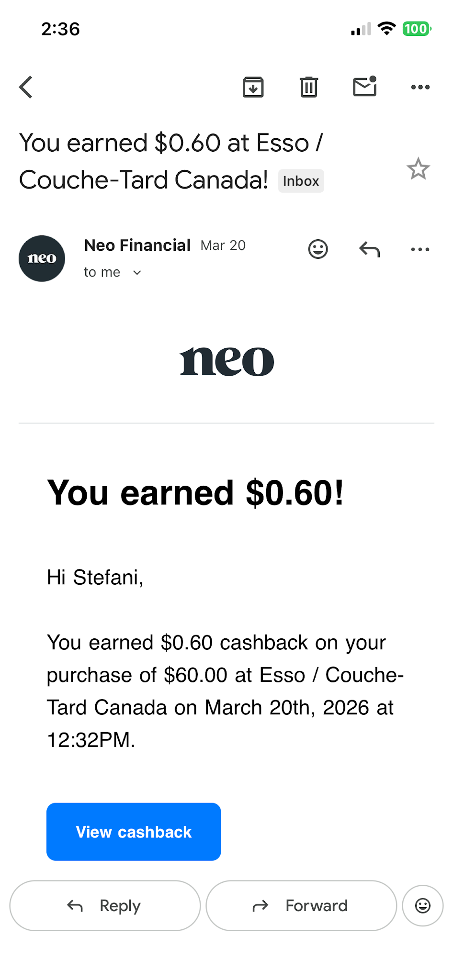Screen dimensions: 453x980
Task: Select the Inbox label tag
Action: tap(301, 181)
